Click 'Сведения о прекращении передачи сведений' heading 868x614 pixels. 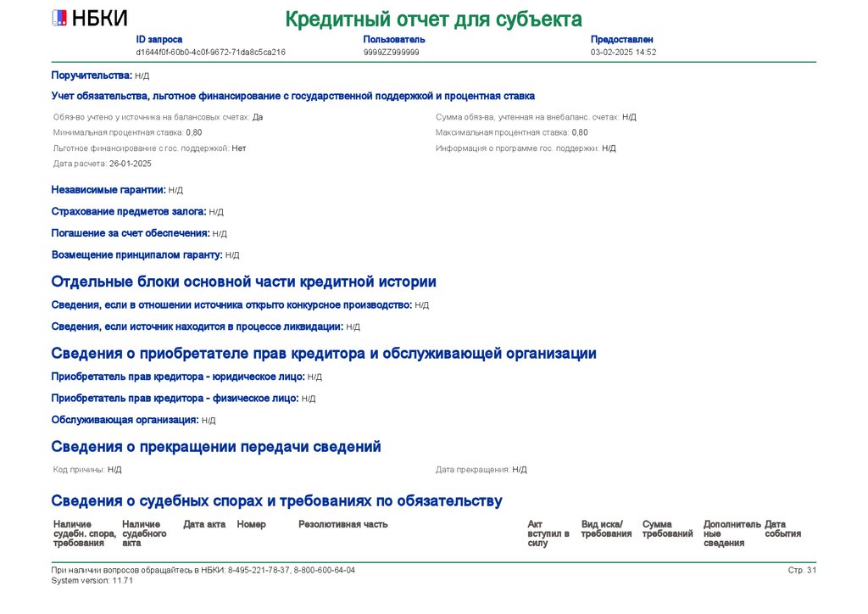216,446
